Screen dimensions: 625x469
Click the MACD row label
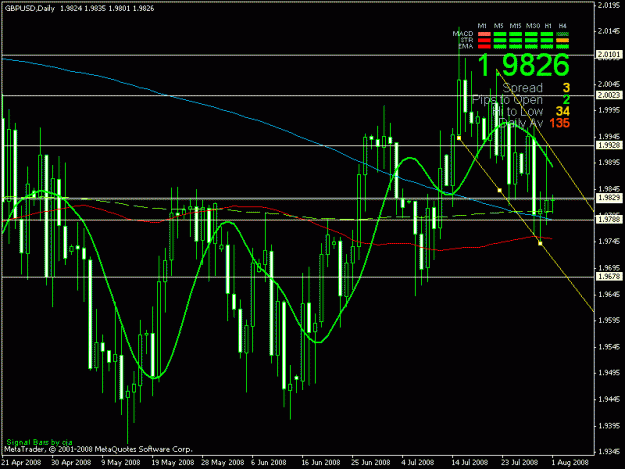(463, 34)
